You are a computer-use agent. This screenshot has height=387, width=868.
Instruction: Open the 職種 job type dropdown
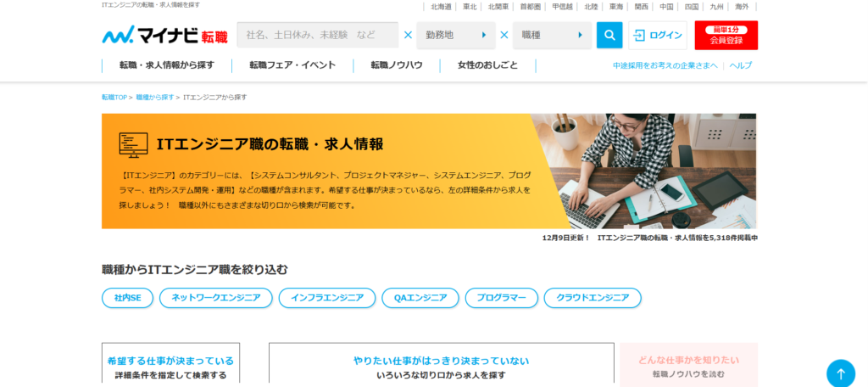pyautogui.click(x=552, y=36)
